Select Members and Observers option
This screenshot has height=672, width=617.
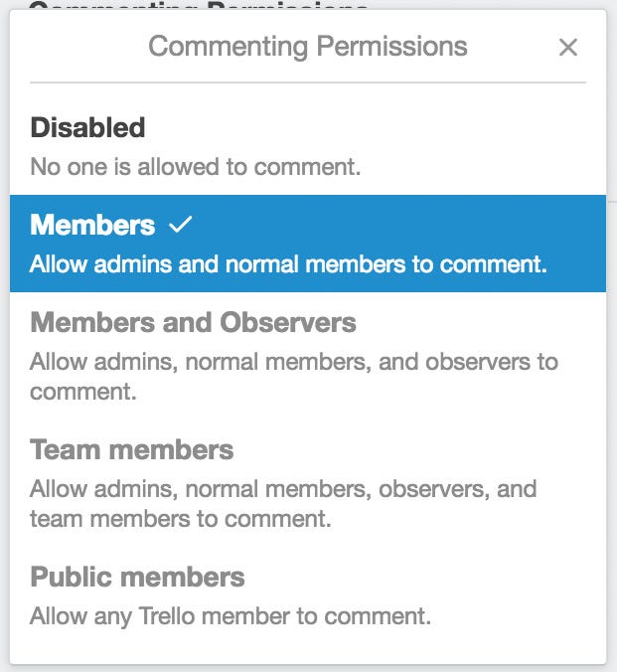pos(193,322)
